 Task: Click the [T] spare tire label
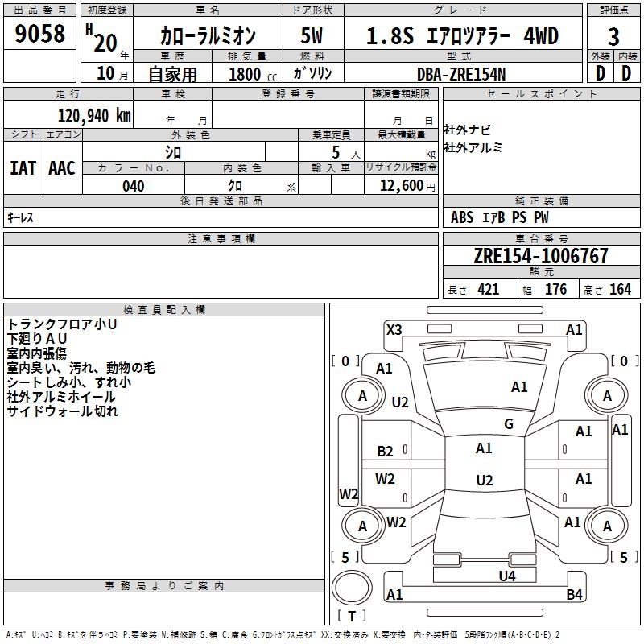coord(352,617)
